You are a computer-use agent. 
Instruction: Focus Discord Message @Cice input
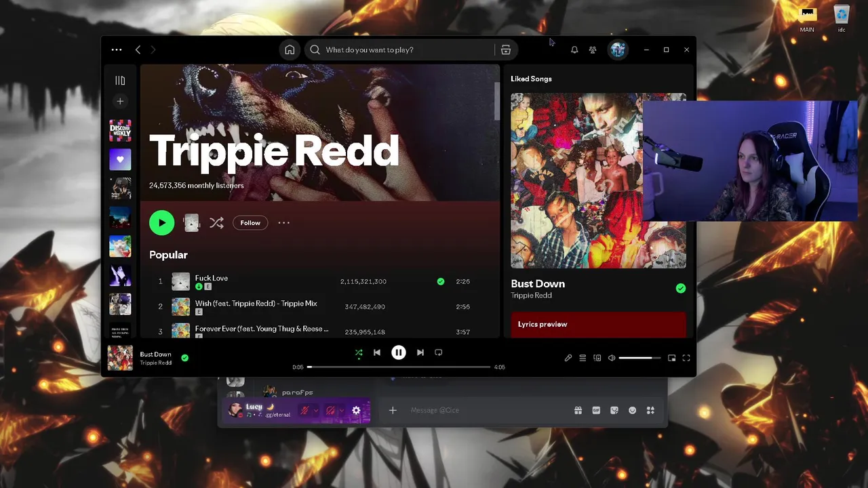(x=488, y=410)
